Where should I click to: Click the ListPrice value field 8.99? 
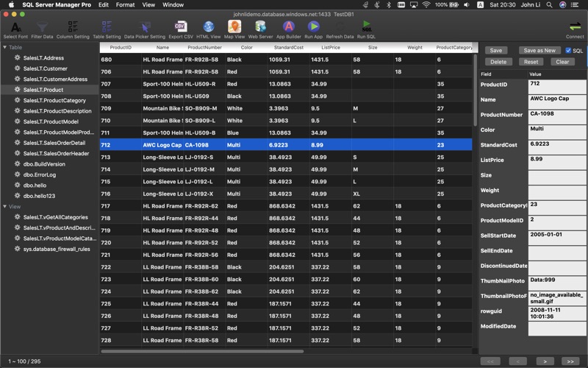(557, 162)
